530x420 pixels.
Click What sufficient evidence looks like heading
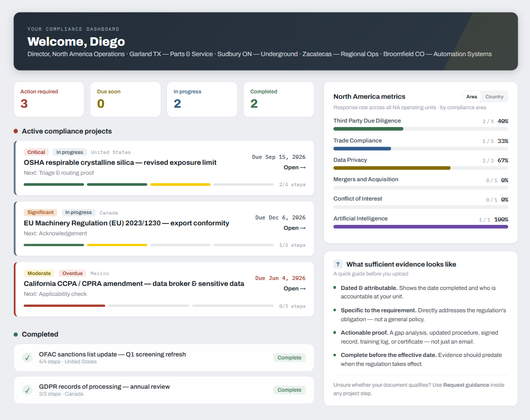401,264
